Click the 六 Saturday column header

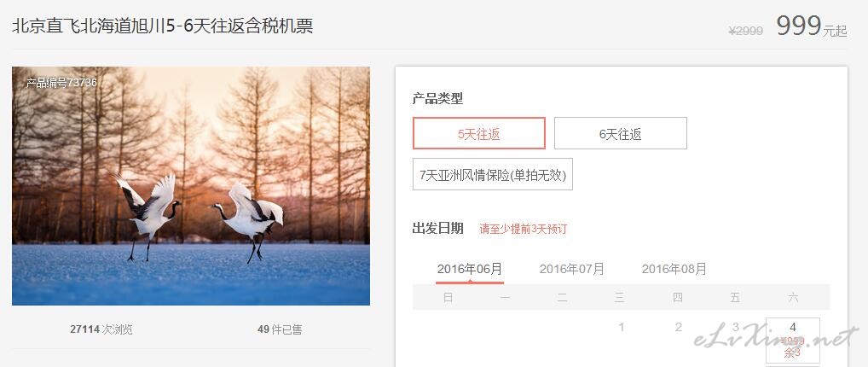793,298
